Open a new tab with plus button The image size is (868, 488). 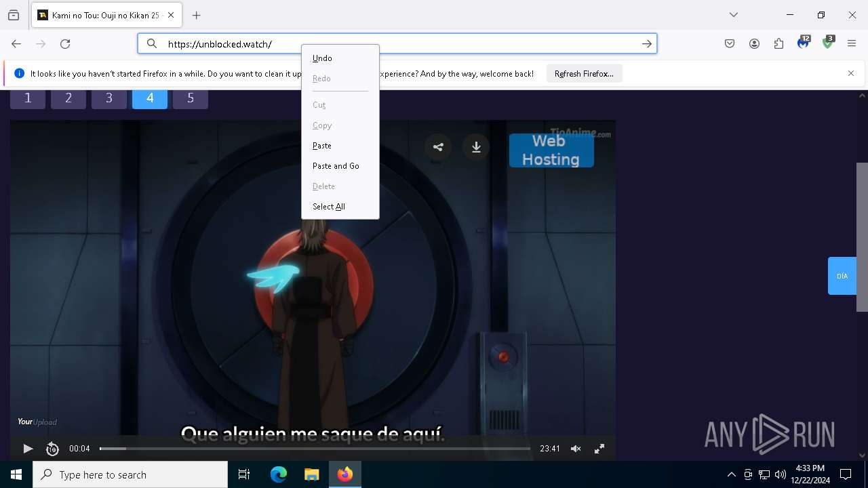coord(197,15)
